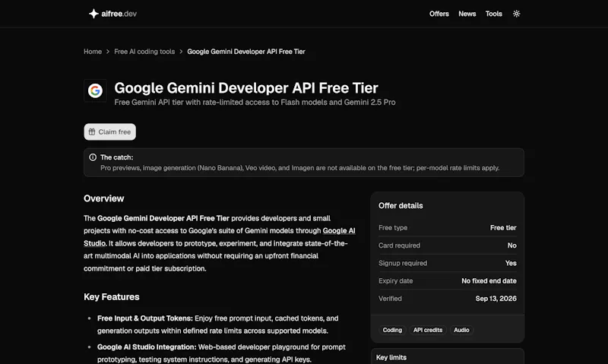The width and height of the screenshot is (608, 364).
Task: Click the Signup required Yes value
Action: point(511,263)
